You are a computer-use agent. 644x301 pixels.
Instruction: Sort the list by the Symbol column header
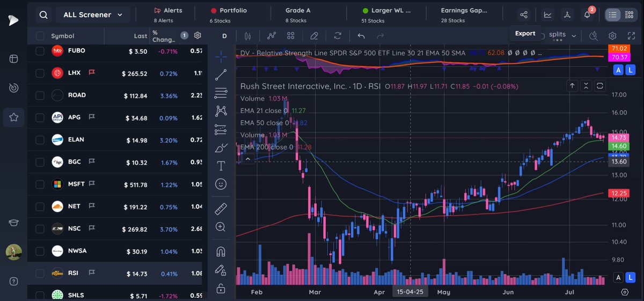62,36
